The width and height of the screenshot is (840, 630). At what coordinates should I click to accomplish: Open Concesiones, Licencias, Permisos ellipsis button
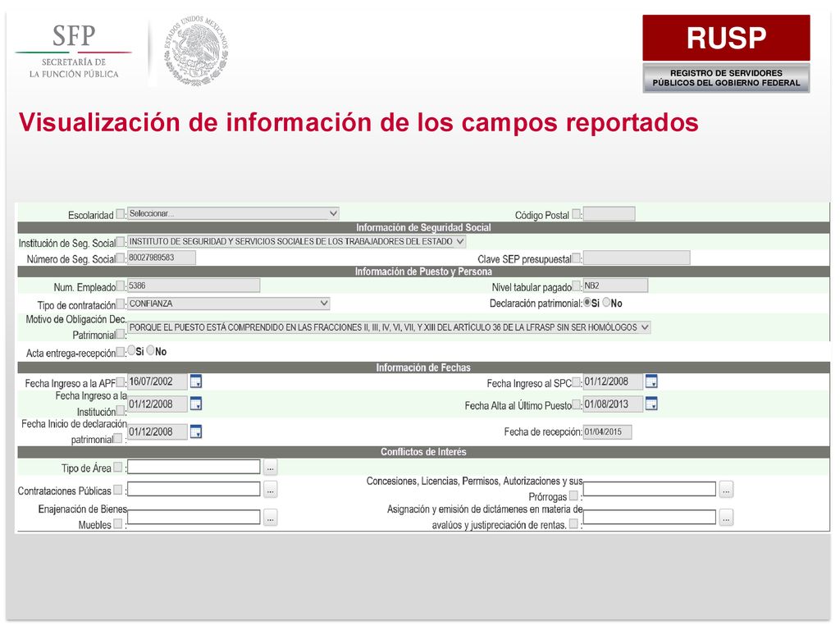[x=726, y=490]
